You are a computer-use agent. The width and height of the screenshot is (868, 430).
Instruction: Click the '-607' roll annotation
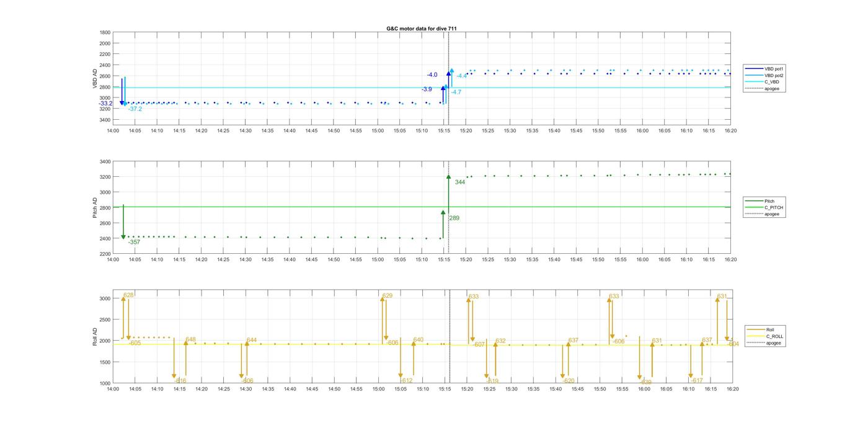479,344
